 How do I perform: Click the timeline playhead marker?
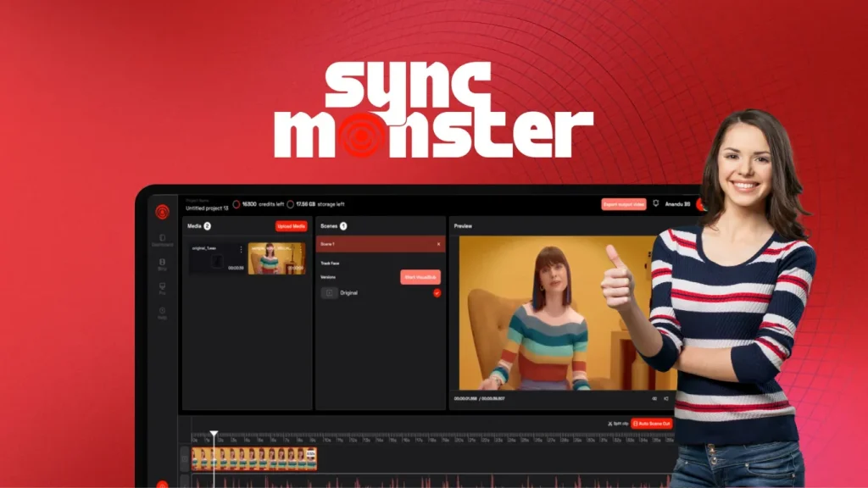pyautogui.click(x=214, y=433)
